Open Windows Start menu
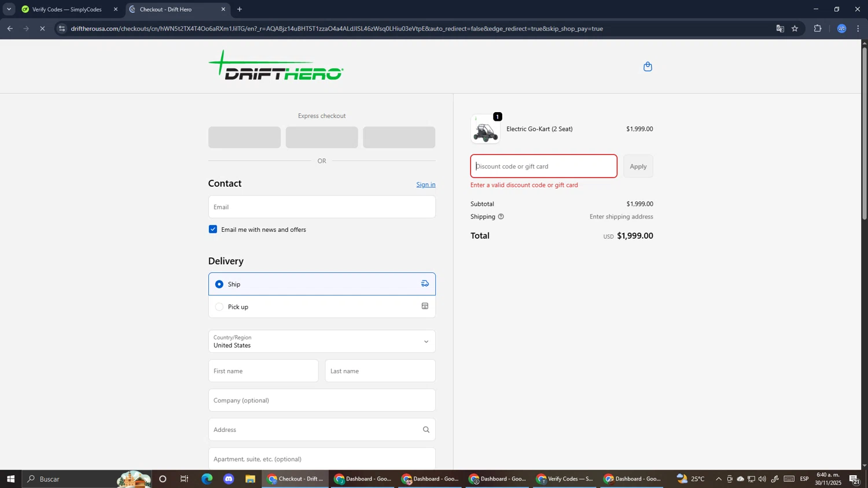Viewport: 868px width, 488px height. pos(10,479)
